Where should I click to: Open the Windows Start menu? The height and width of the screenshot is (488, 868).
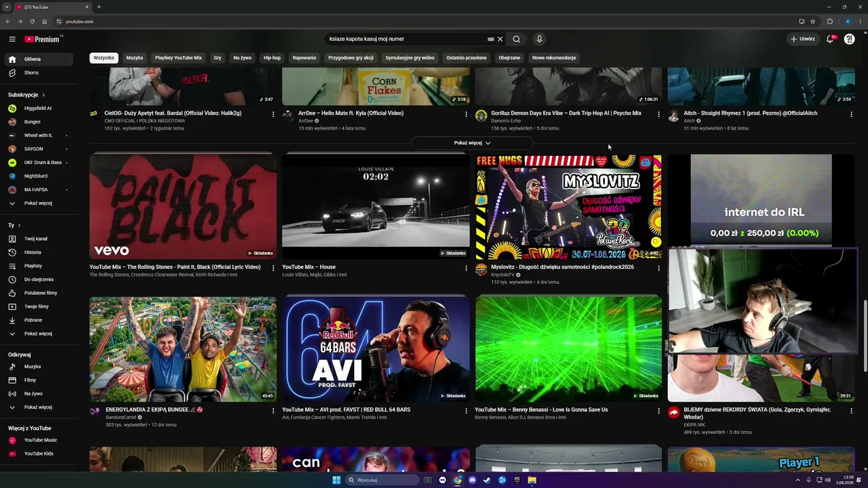point(336,481)
